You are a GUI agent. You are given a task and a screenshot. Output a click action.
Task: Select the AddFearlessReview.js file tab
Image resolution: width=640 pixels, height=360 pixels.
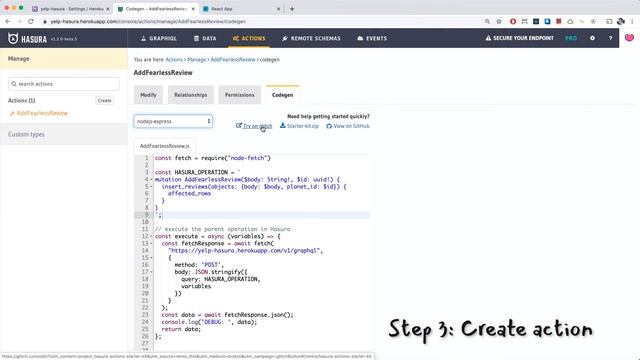click(164, 146)
